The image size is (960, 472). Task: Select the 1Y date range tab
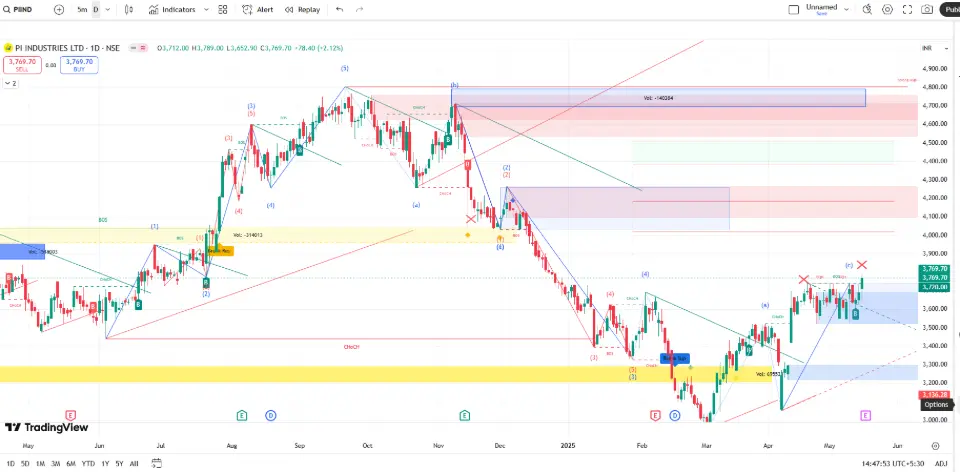coord(105,464)
